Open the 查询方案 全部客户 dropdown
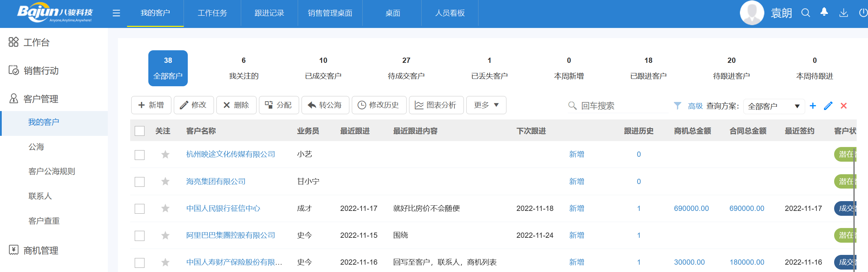The width and height of the screenshot is (868, 272). 774,106
